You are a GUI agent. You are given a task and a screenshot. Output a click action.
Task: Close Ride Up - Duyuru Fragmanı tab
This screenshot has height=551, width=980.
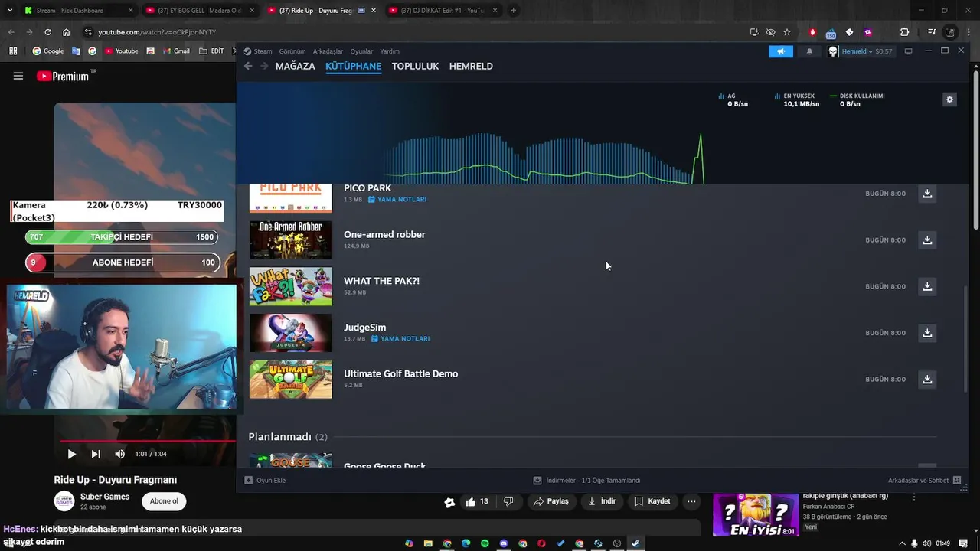[374, 11]
